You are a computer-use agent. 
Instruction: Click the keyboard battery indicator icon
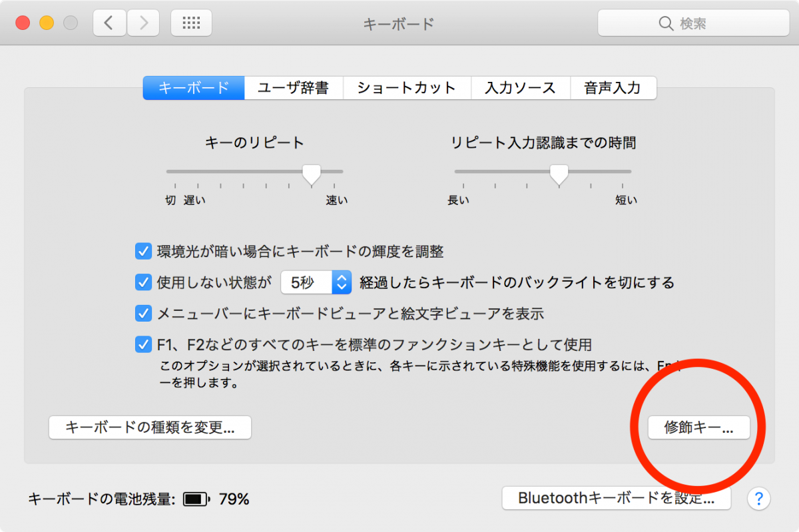pyautogui.click(x=195, y=498)
